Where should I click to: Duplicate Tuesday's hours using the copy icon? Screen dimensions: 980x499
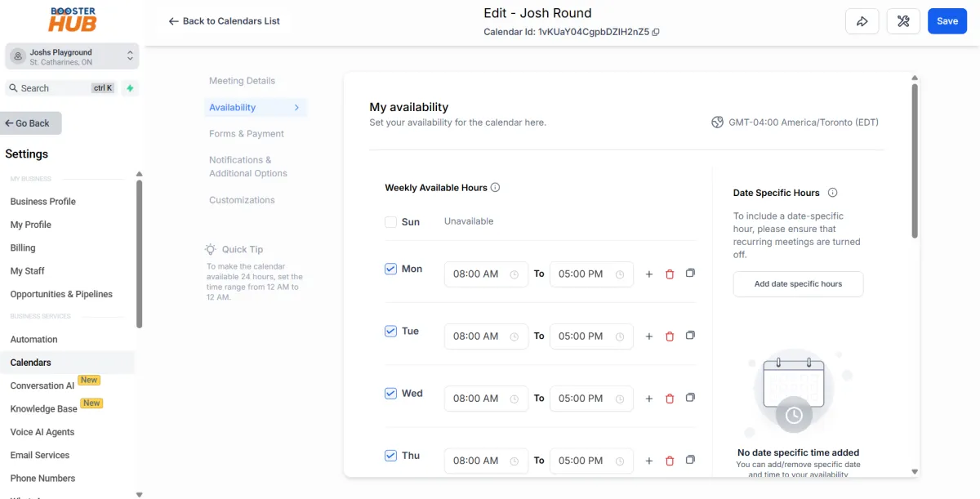pos(690,336)
